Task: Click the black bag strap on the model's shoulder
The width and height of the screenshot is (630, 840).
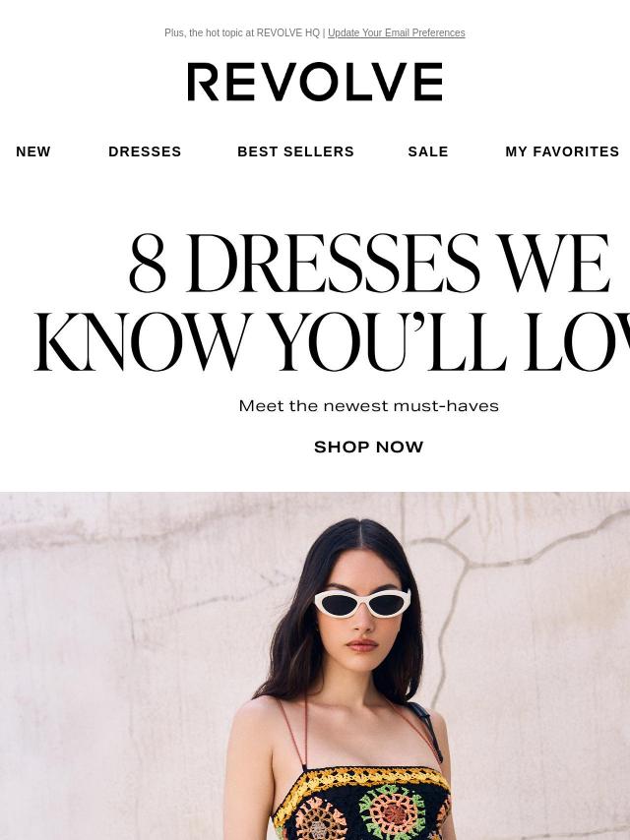Action: point(429,731)
